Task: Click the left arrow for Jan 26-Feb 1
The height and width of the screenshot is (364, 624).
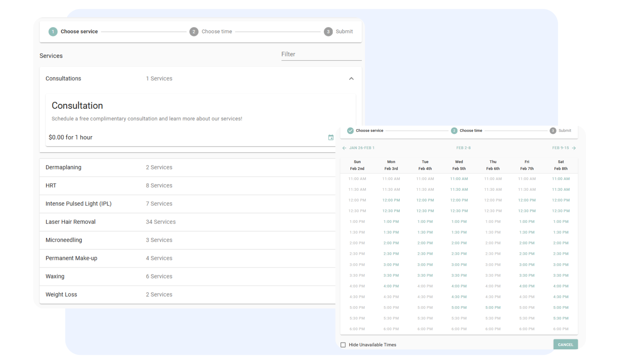Action: click(x=344, y=148)
